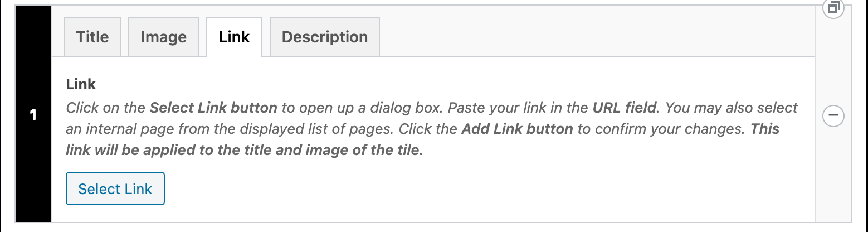Switch to the Title tab

[x=92, y=37]
